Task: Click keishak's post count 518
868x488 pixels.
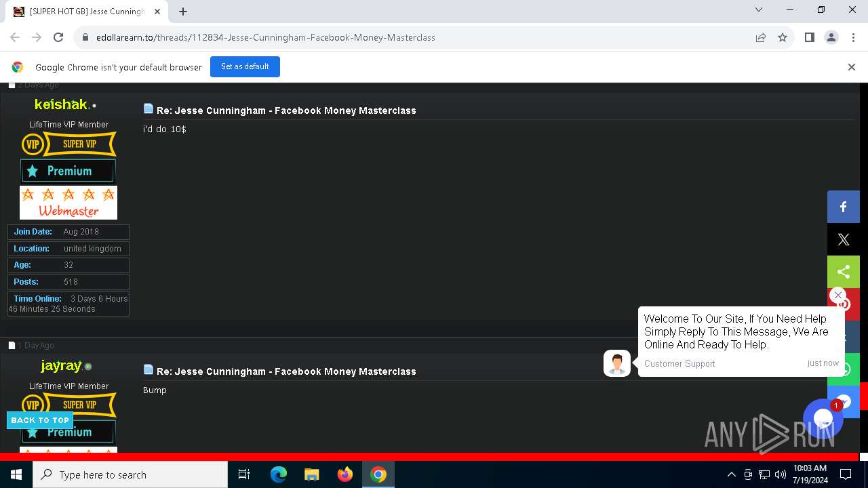Action: click(x=71, y=282)
